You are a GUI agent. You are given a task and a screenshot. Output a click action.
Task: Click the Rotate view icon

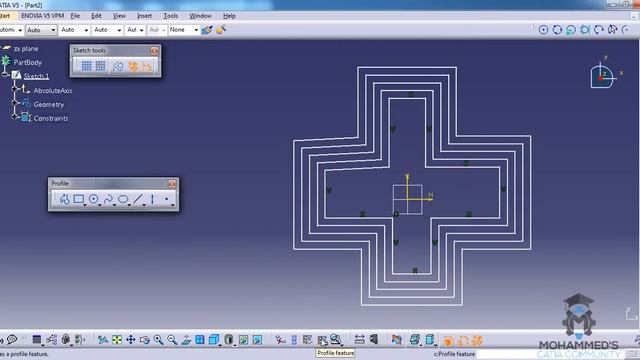144,340
